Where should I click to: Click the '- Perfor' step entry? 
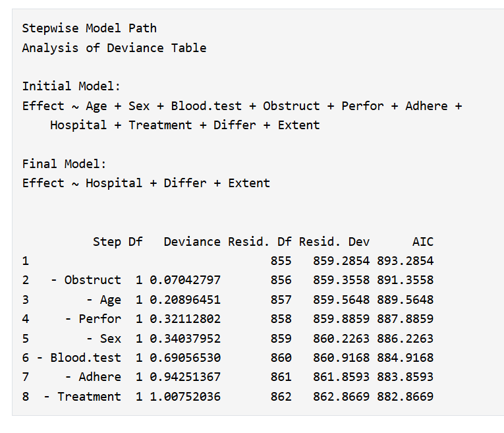click(93, 319)
